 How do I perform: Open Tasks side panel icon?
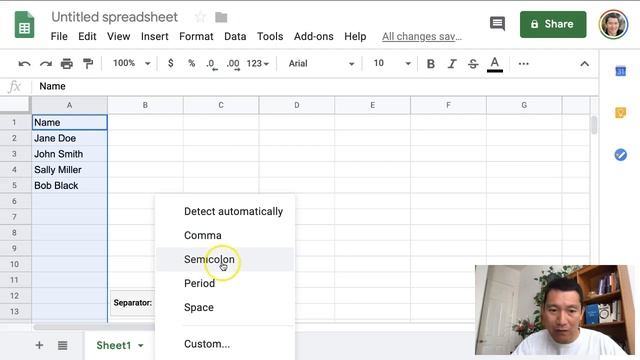[620, 155]
